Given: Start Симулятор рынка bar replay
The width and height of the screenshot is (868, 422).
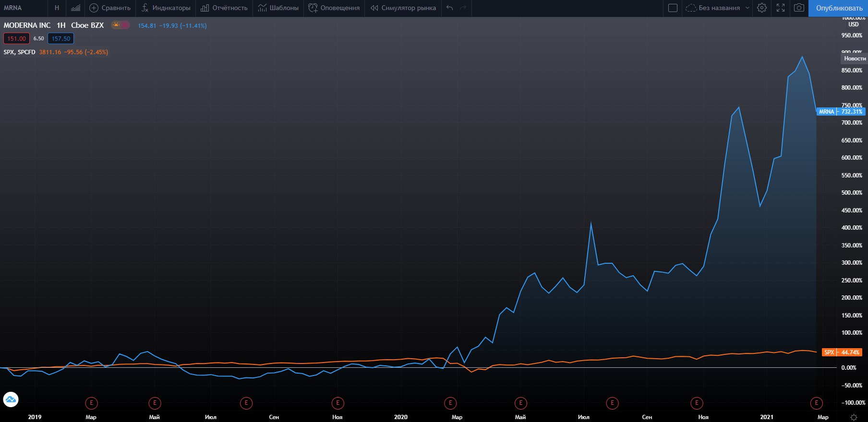Looking at the screenshot, I should [403, 8].
